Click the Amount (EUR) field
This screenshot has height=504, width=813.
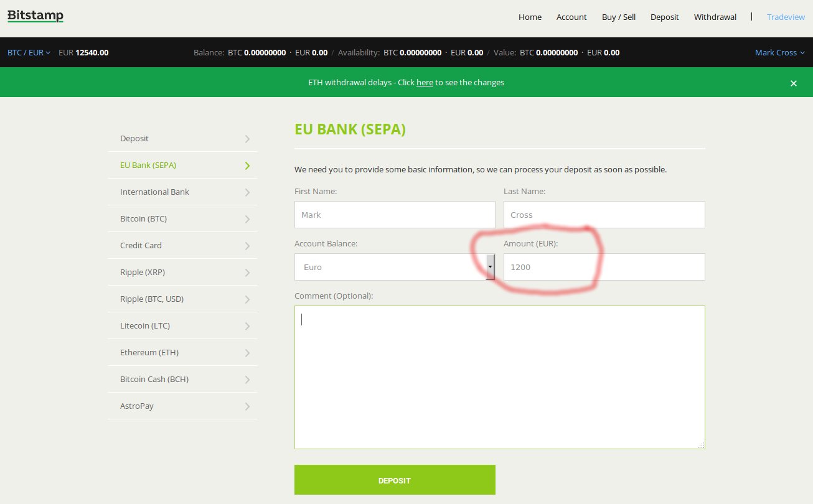coord(604,267)
